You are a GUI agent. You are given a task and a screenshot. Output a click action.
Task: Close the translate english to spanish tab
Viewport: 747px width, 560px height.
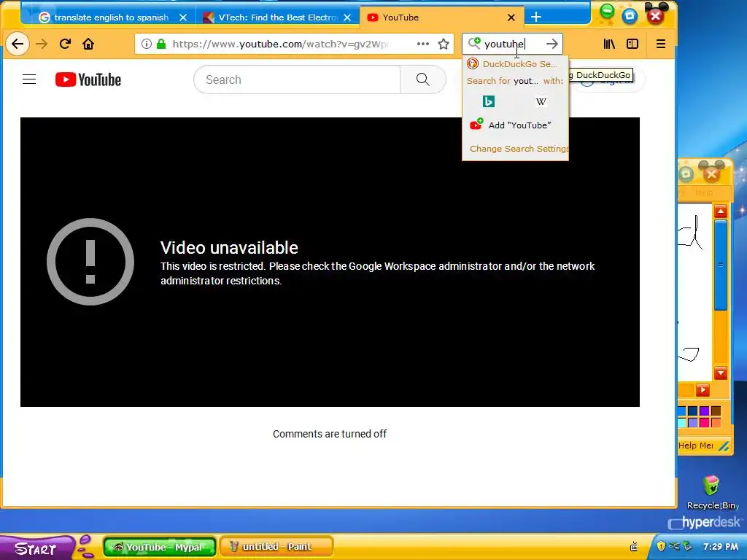(183, 17)
